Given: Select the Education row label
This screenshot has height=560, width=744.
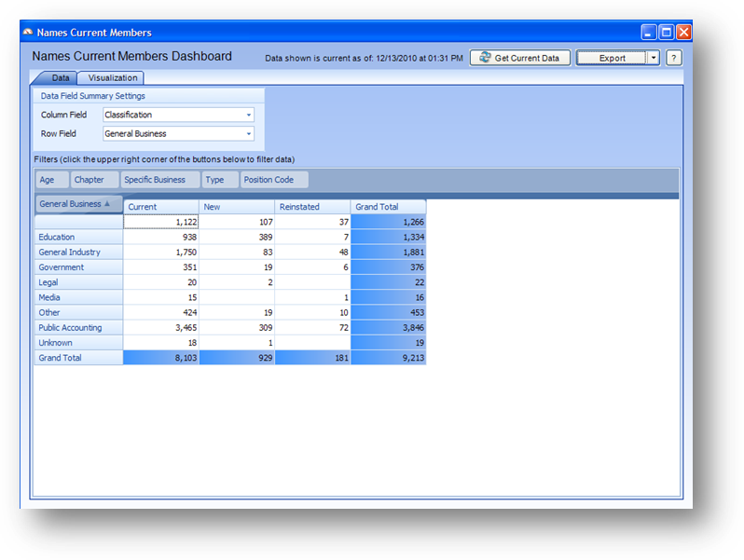Looking at the screenshot, I should pyautogui.click(x=78, y=237).
